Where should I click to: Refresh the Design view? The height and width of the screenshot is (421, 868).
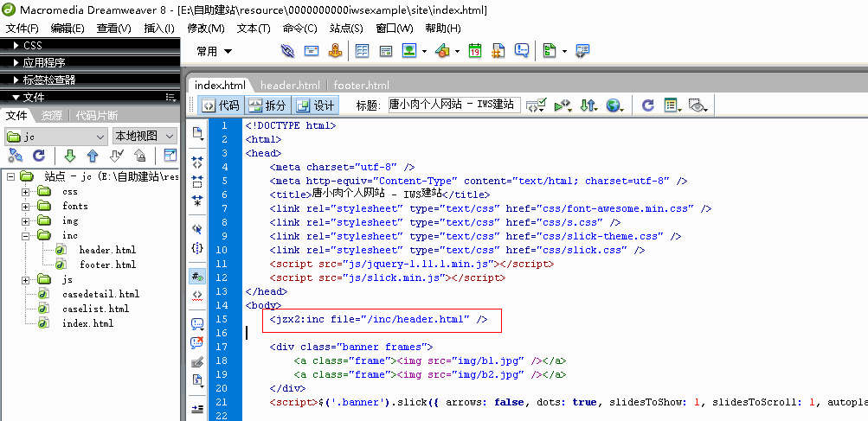[x=647, y=105]
